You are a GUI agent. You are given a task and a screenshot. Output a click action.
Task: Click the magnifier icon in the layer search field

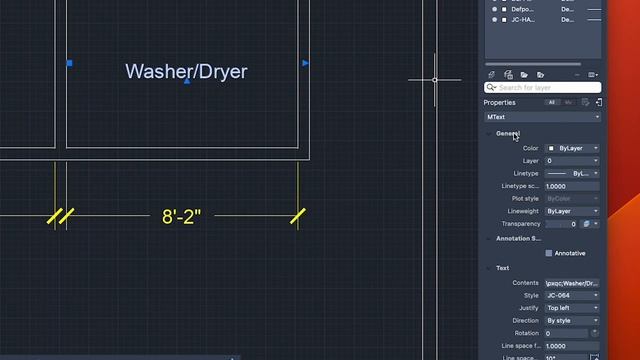(x=491, y=87)
